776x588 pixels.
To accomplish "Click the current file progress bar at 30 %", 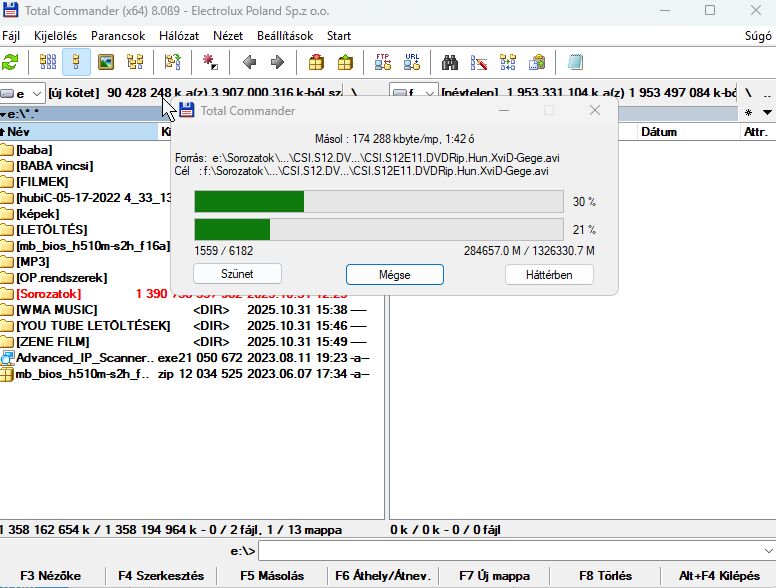I will click(x=379, y=201).
